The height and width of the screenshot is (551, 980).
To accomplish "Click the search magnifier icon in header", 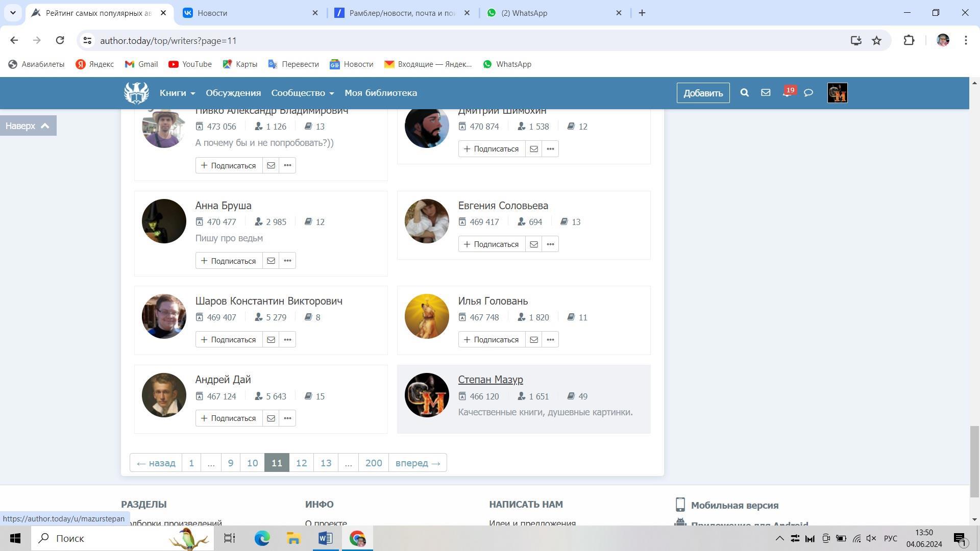I will tap(744, 93).
